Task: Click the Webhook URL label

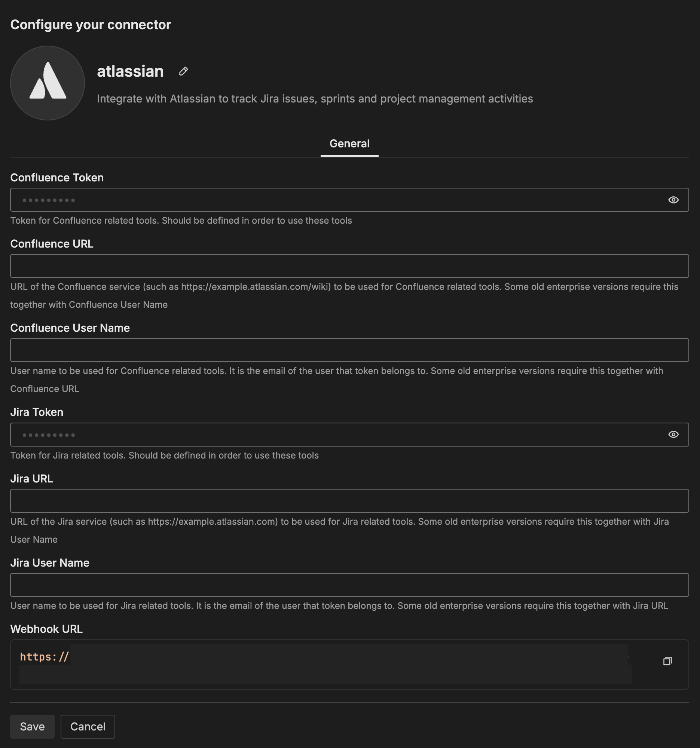Action: [x=46, y=629]
